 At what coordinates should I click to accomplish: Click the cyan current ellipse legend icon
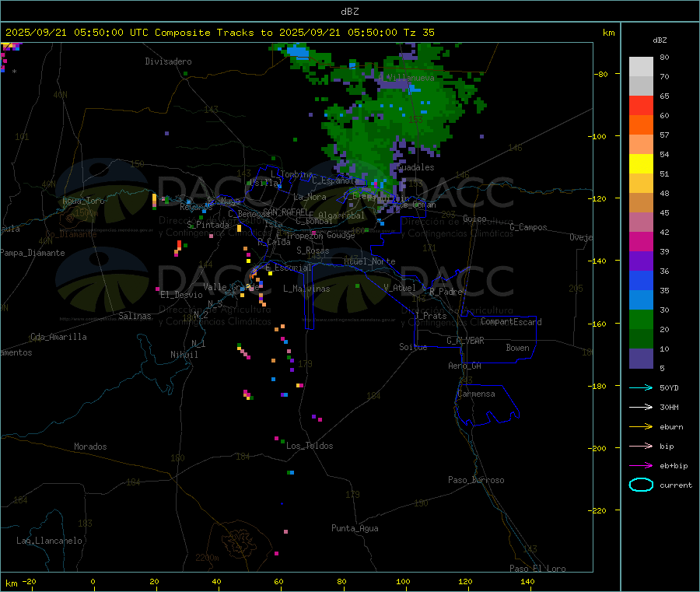coord(641,485)
